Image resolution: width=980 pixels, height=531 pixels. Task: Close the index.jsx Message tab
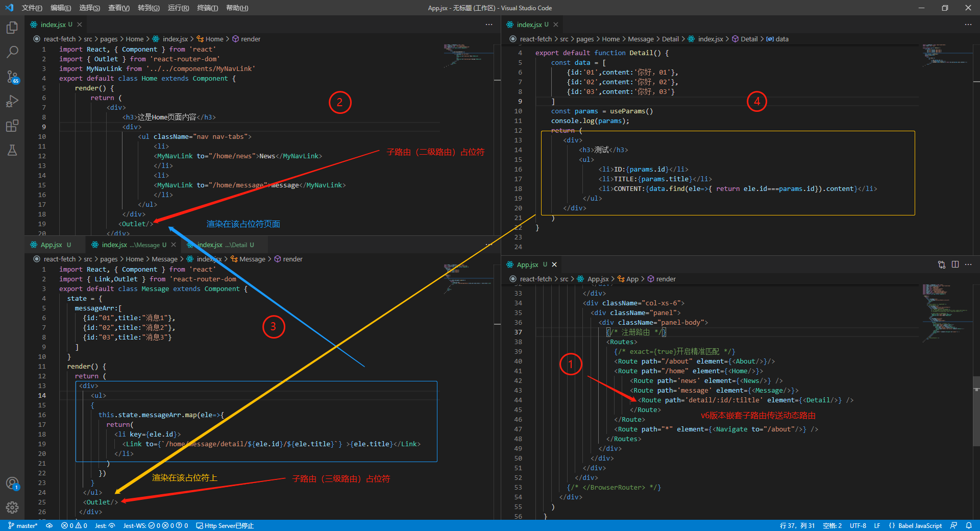click(174, 245)
